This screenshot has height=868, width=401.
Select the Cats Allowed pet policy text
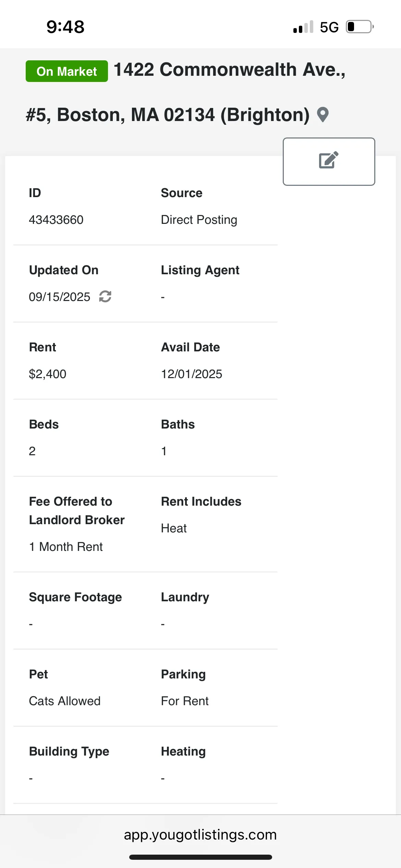65,701
